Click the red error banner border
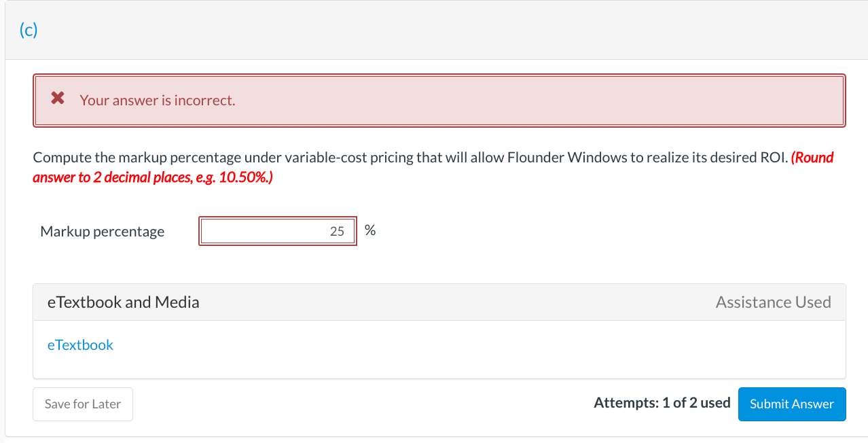Screen dimensions: 868x443 tap(439, 75)
